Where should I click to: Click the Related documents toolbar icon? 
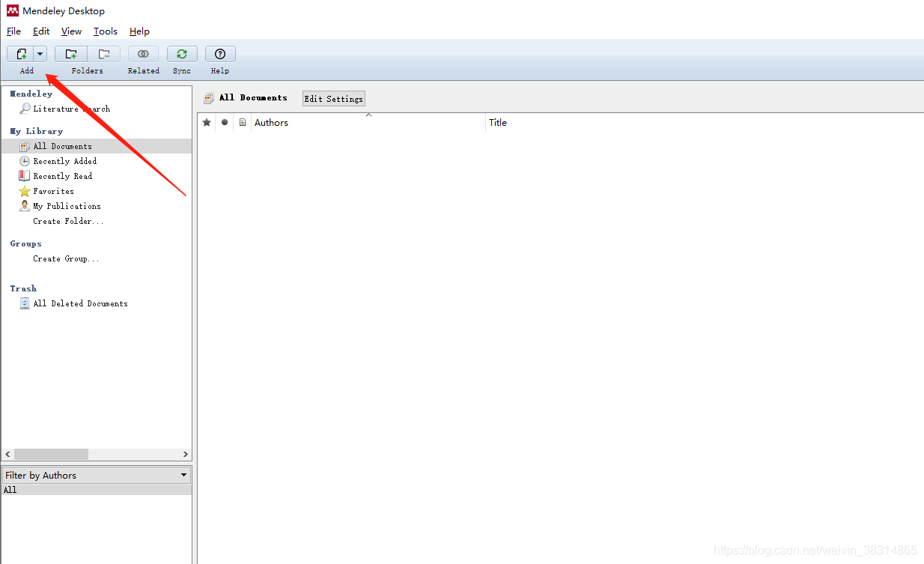(143, 54)
